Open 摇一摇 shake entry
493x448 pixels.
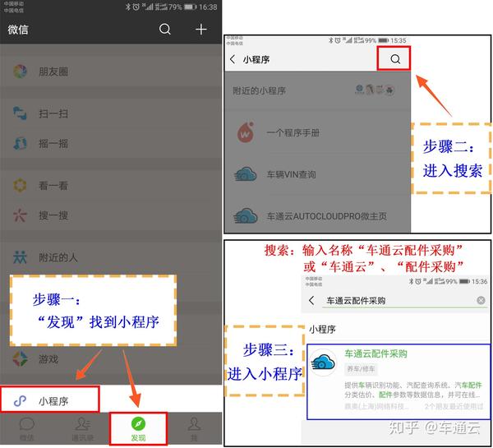(x=111, y=144)
